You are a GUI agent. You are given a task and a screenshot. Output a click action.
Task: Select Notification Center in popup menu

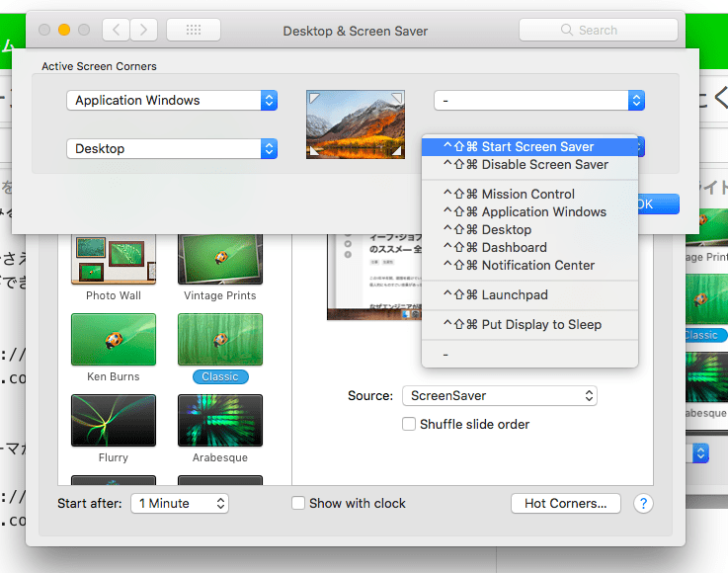tap(529, 265)
